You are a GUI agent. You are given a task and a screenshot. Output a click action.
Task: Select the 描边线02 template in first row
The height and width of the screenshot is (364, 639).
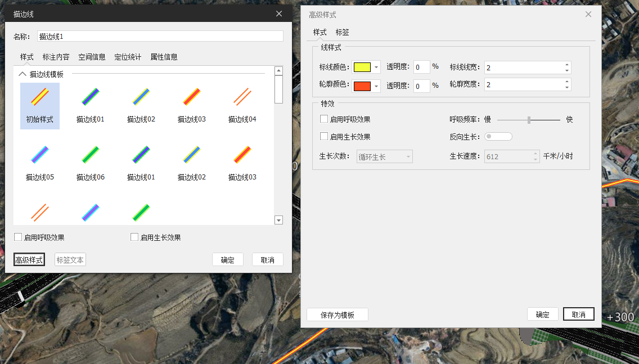[x=141, y=97]
